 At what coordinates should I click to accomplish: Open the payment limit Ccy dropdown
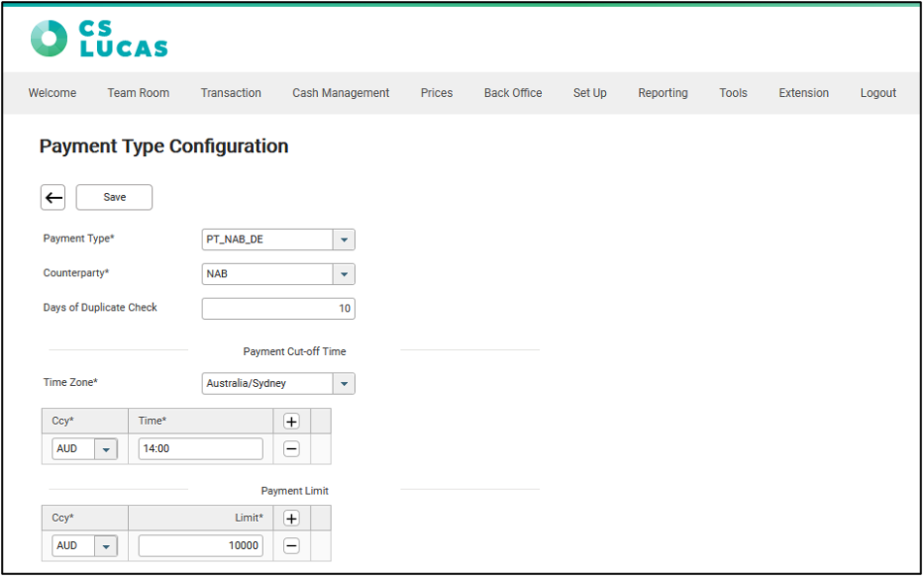[106, 546]
